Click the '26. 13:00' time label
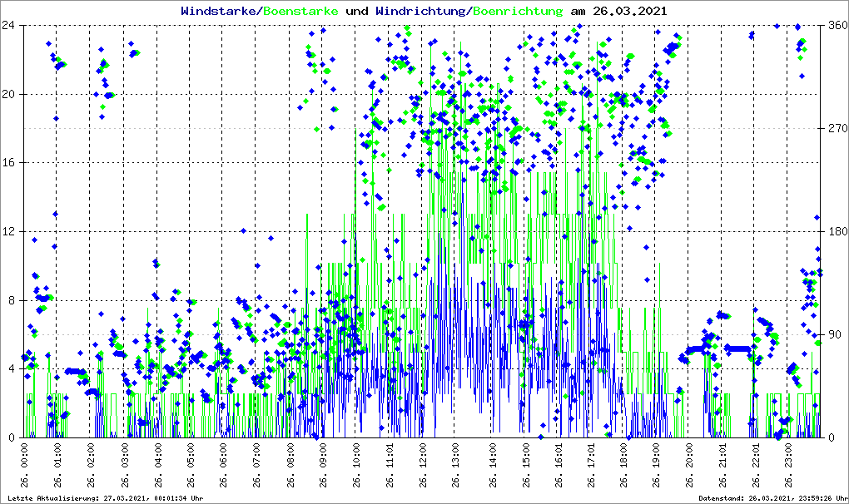Screen dimensions: 849x504 (454, 466)
